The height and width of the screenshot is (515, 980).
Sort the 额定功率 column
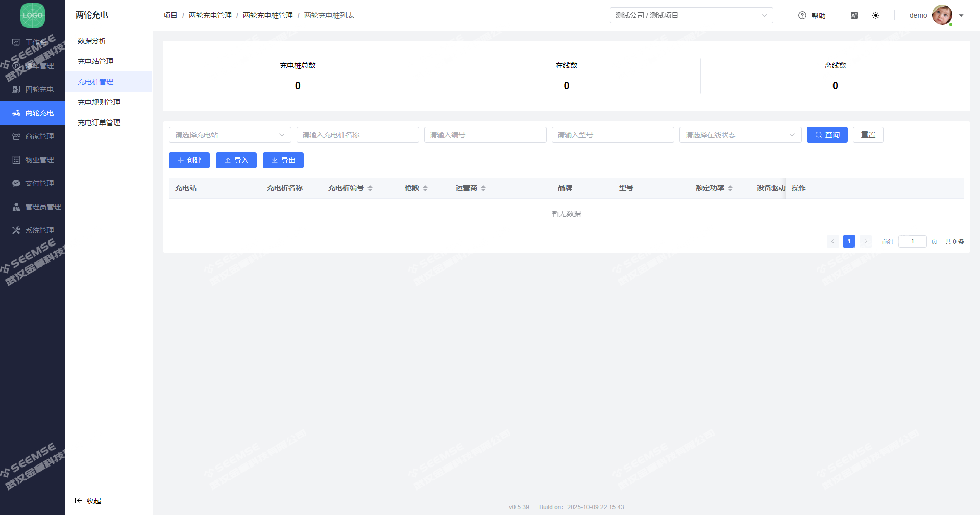click(x=730, y=188)
